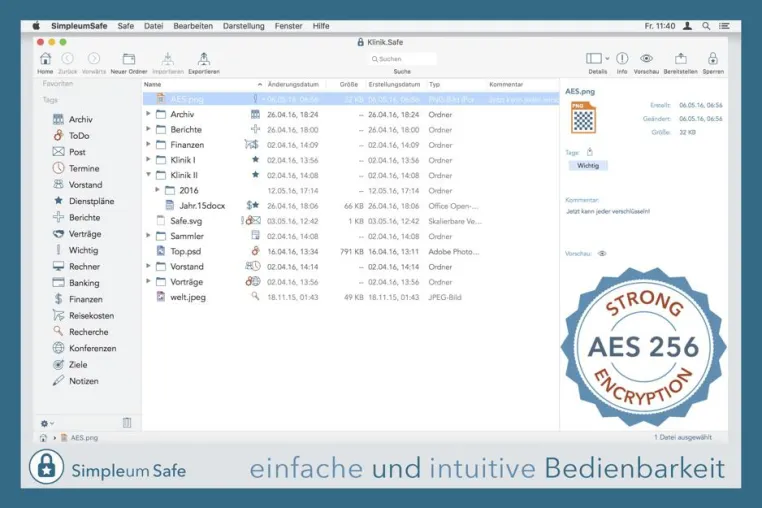Click the Exportieren toolbar icon
762x508 pixels.
click(204, 59)
